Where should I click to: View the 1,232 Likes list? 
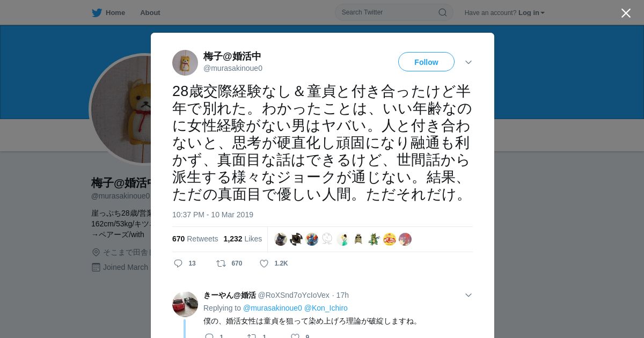(243, 239)
